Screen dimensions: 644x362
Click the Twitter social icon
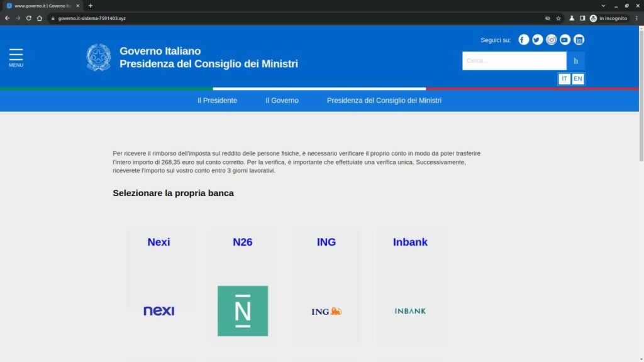coord(537,40)
